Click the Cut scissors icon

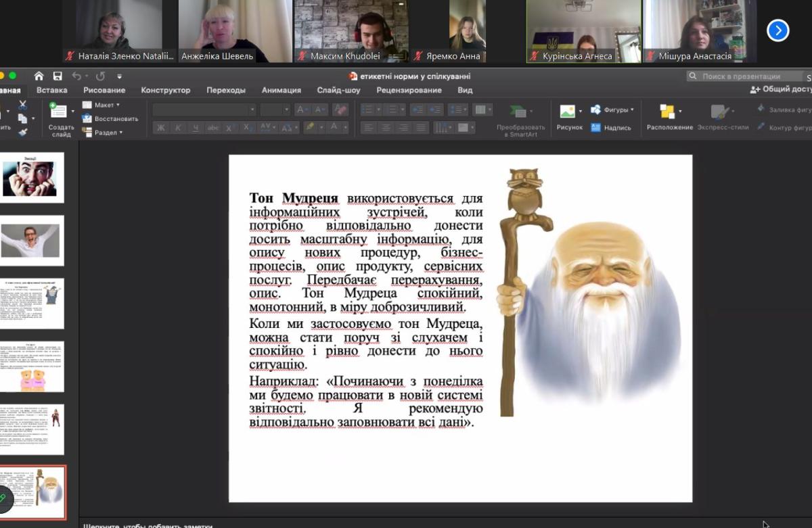pyautogui.click(x=23, y=105)
